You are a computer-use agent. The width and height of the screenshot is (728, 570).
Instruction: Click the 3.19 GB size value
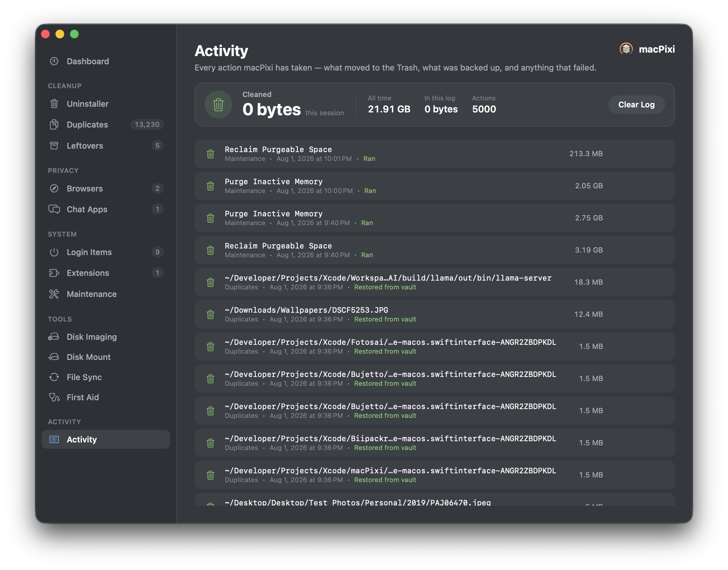(x=589, y=250)
